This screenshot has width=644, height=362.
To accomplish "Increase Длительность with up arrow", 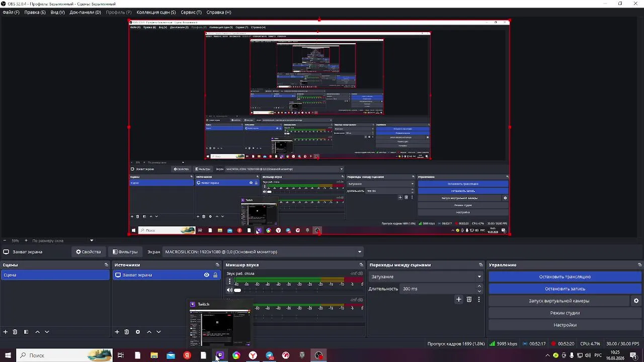I will [479, 286].
